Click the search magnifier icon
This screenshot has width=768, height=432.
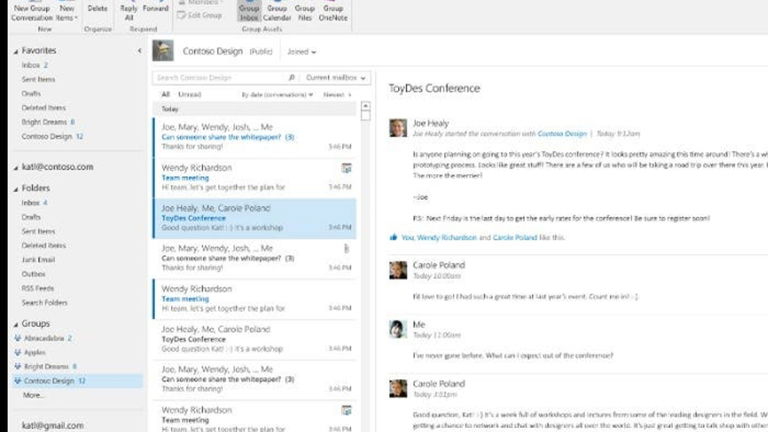click(291, 77)
